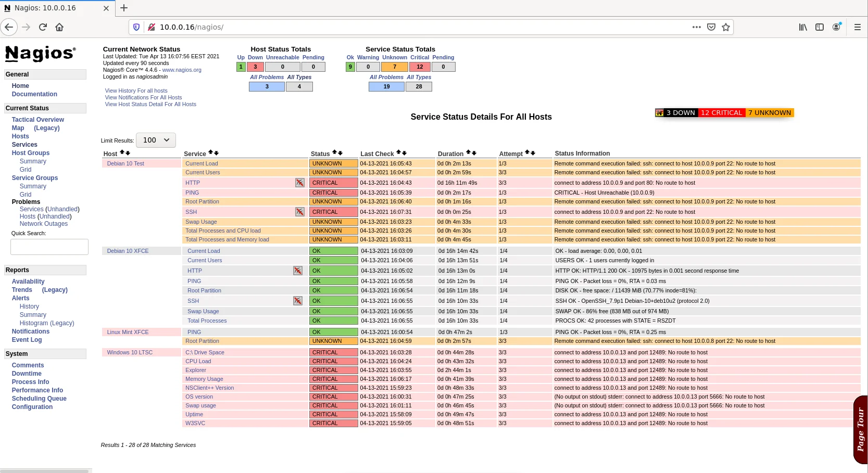Focus the Quick Search input field

point(49,247)
